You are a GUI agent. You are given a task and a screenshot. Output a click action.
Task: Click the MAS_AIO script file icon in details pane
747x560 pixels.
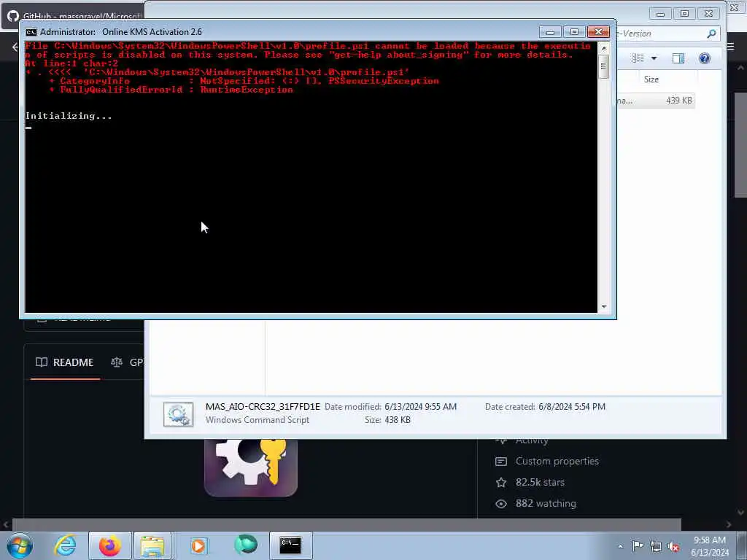pyautogui.click(x=178, y=414)
